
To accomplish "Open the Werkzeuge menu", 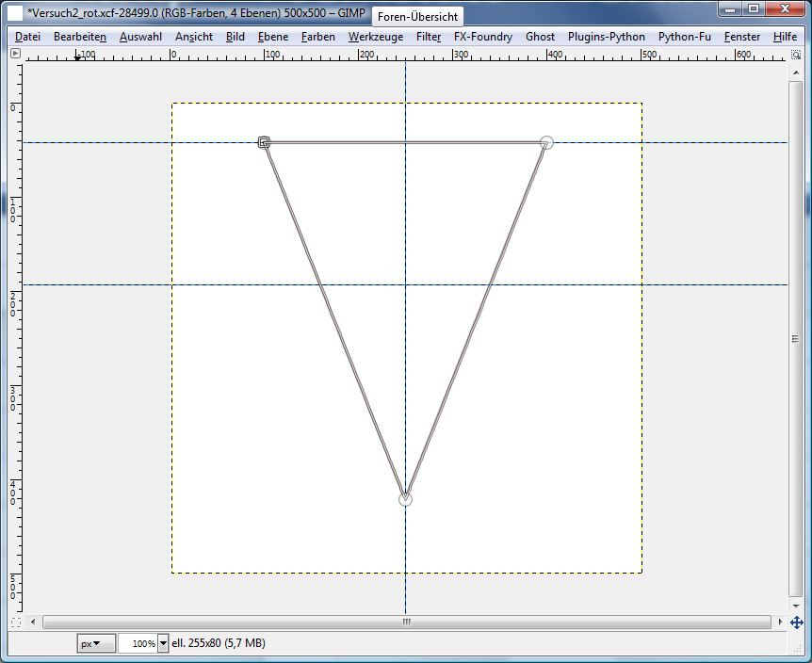I will tap(375, 37).
